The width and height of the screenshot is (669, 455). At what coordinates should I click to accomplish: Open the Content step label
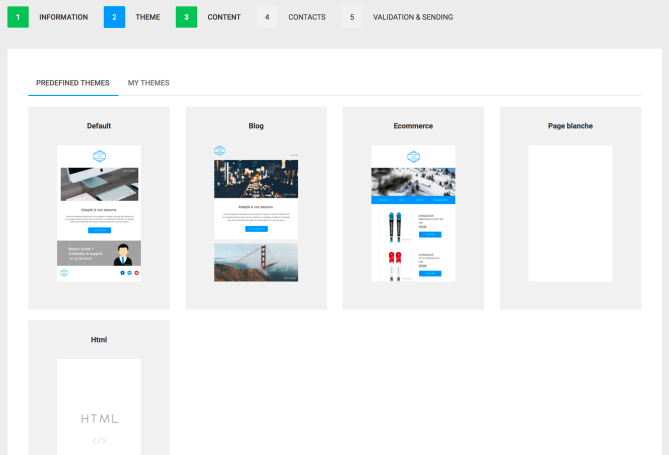tap(223, 17)
